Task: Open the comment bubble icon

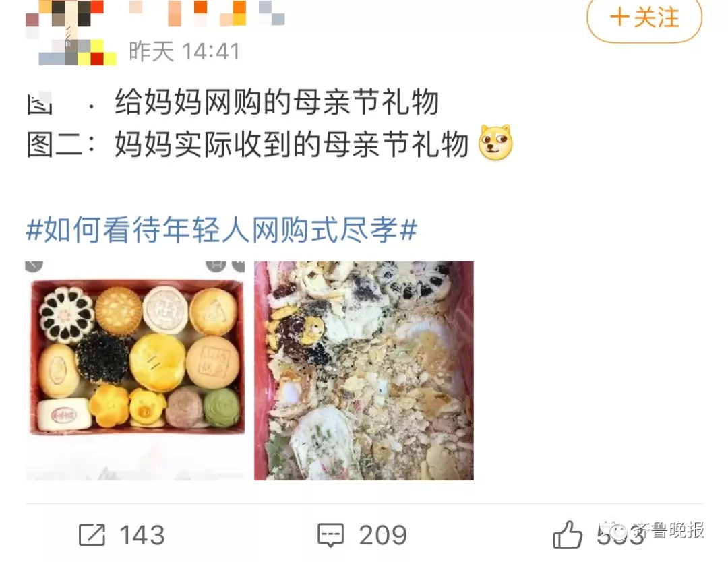Action: tap(330, 535)
